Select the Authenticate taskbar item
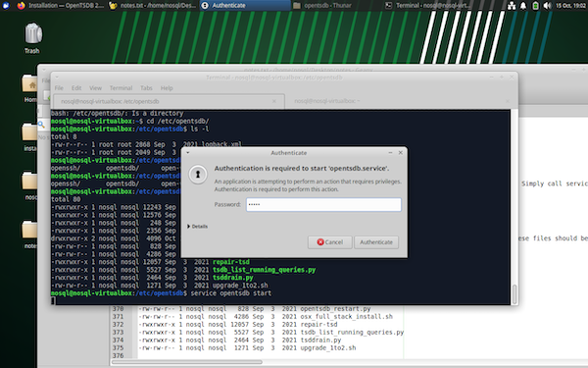Screen dimensions: 588x368 pyautogui.click(x=245, y=5)
